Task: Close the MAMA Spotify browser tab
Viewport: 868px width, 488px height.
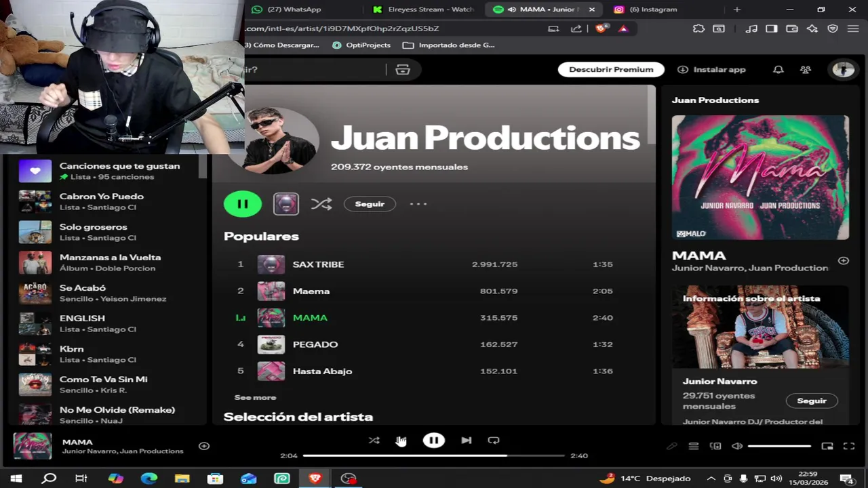Action: (592, 9)
